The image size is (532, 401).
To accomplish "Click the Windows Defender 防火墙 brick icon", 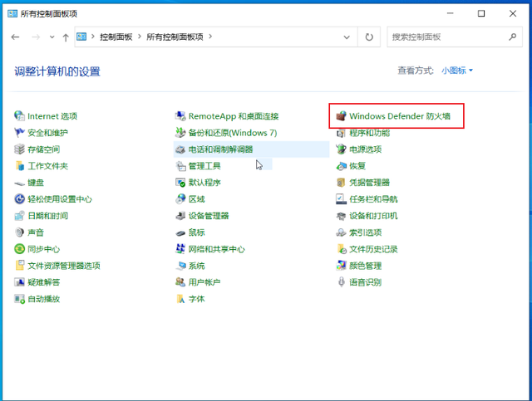I will [x=341, y=116].
